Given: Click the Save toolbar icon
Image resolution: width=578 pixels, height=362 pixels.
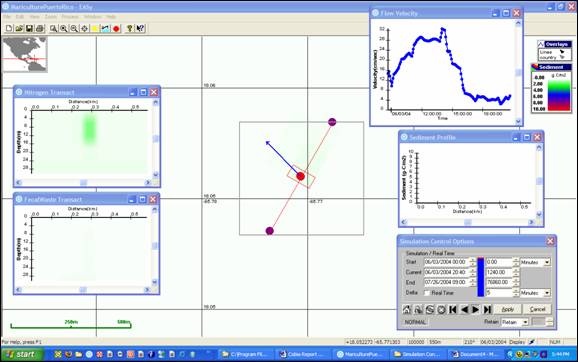Looking at the screenshot, I should pyautogui.click(x=29, y=28).
